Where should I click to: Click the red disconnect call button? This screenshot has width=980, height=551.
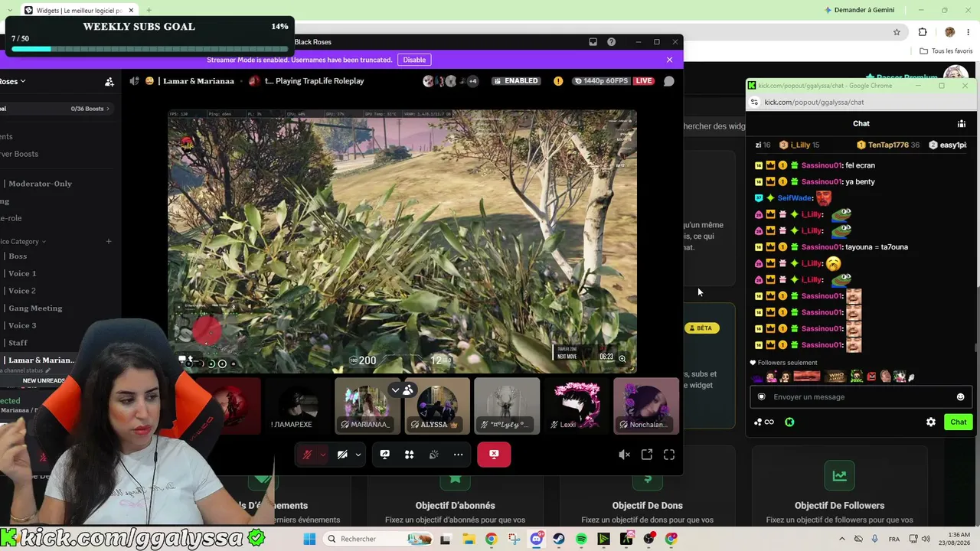point(494,455)
